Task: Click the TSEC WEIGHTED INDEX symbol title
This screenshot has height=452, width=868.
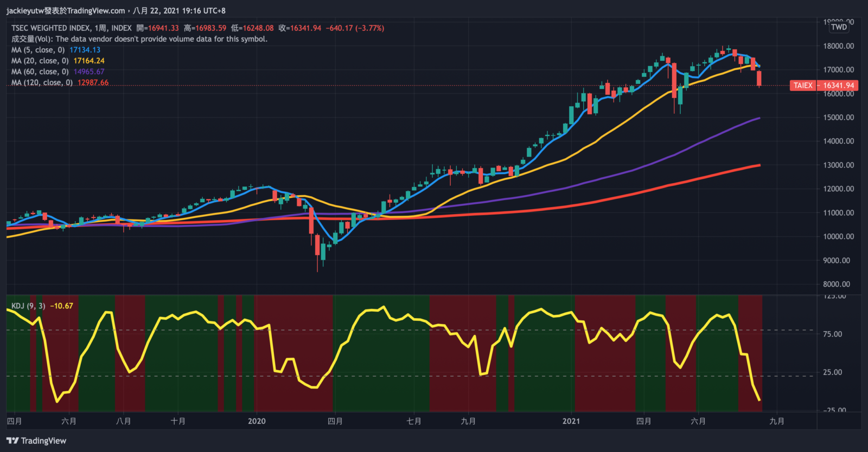Action: tap(71, 28)
